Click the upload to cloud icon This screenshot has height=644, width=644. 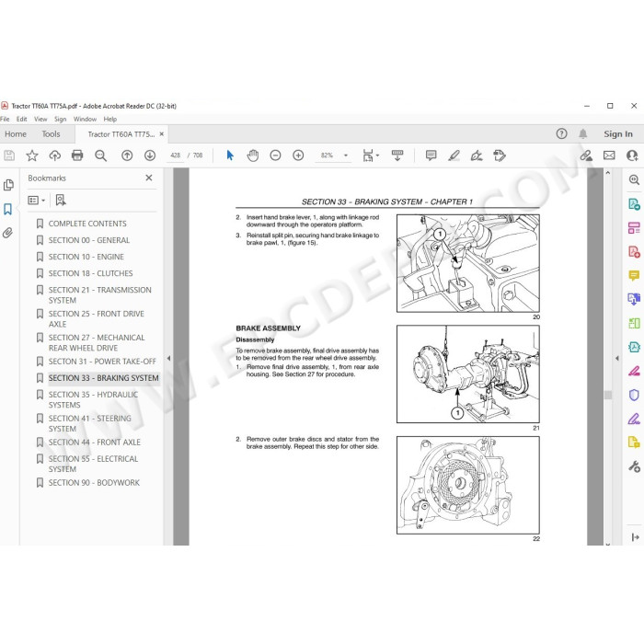(x=54, y=155)
